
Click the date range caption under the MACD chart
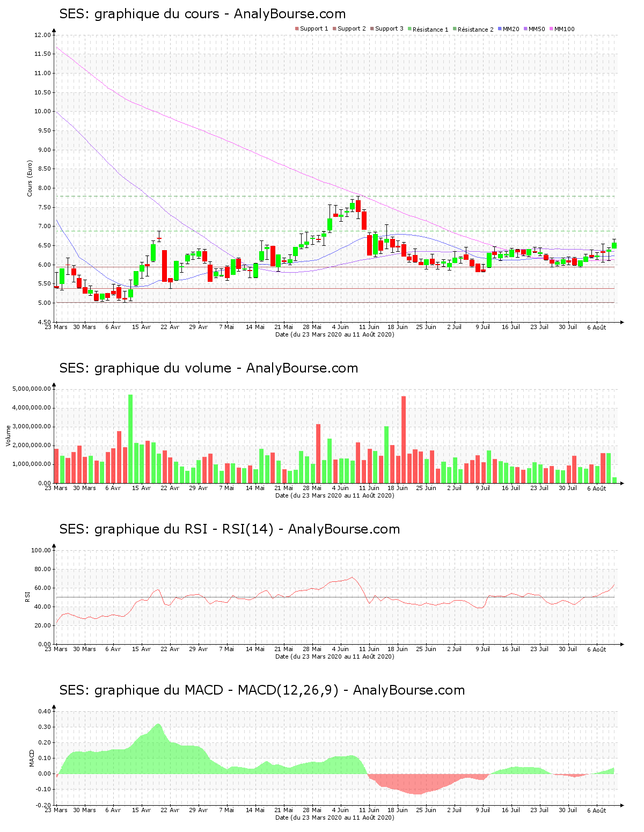[x=335, y=818]
